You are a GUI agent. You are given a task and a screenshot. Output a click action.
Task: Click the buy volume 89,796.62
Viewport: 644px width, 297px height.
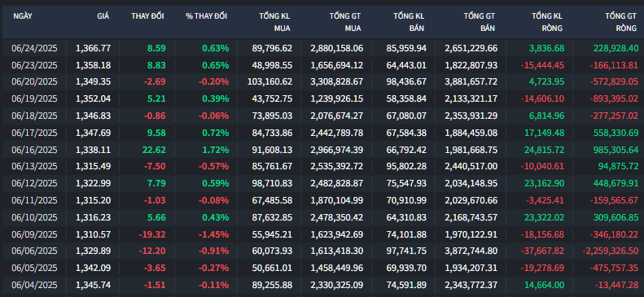(272, 48)
